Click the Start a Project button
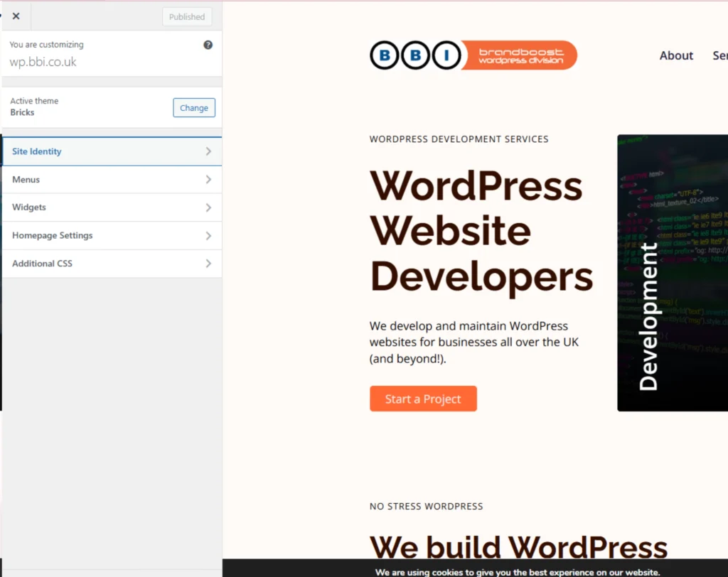This screenshot has height=577, width=728. click(423, 399)
